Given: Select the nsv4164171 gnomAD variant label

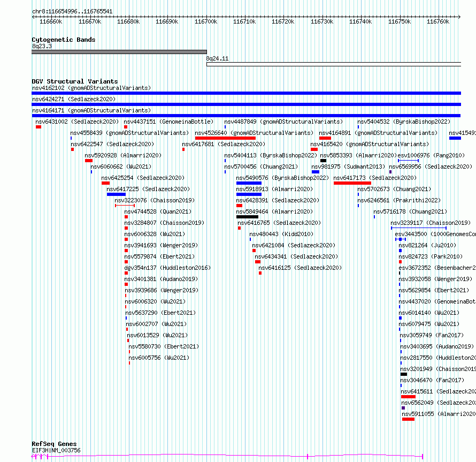Looking at the screenshot, I should (x=91, y=110).
